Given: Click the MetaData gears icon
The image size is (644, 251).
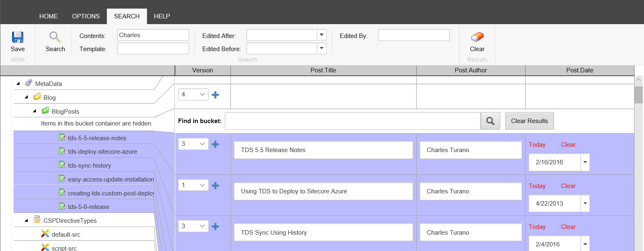Looking at the screenshot, I should click(x=29, y=83).
